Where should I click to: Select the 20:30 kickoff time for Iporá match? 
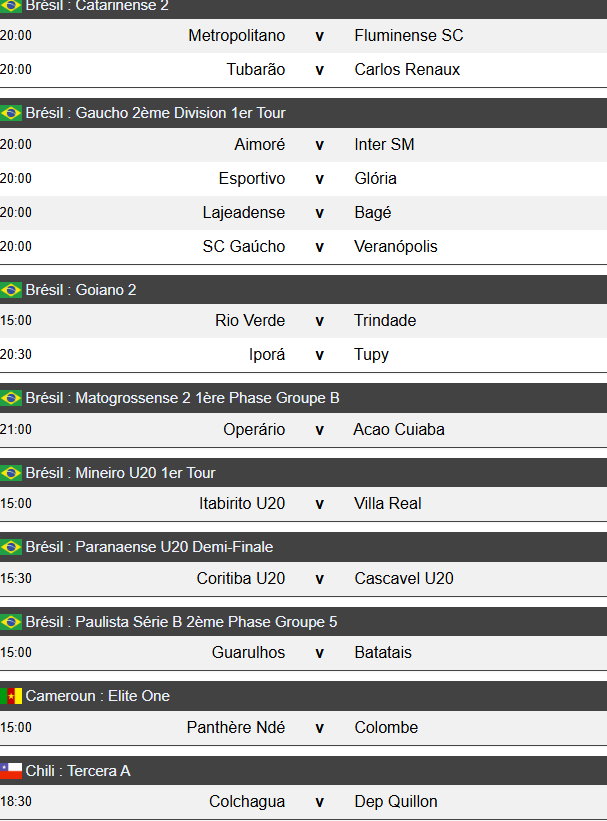pyautogui.click(x=16, y=355)
